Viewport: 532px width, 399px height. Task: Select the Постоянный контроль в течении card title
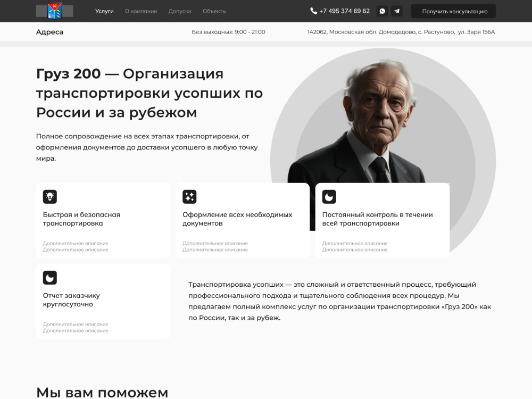pyautogui.click(x=377, y=219)
